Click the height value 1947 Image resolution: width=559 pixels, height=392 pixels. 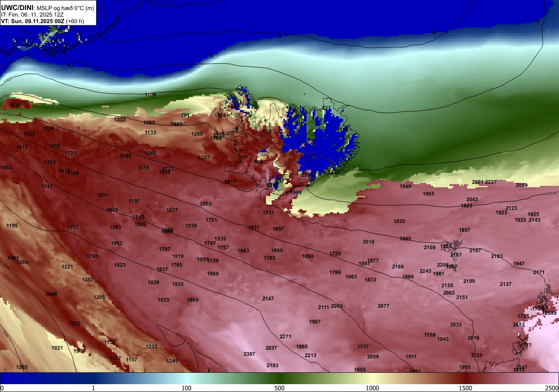point(519,264)
